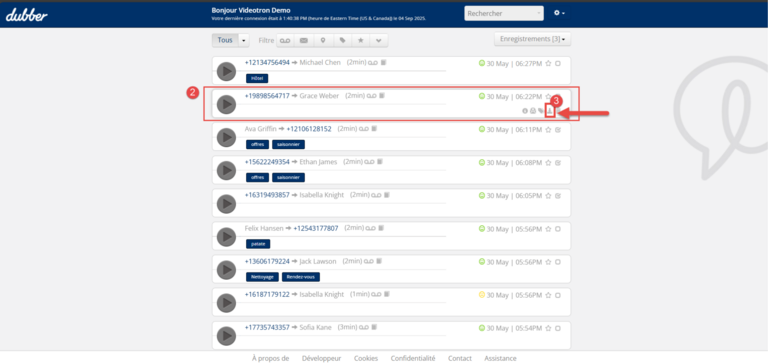Viewport: 768px width, 364px height.
Task: Open the À propos de footer link
Action: point(271,359)
